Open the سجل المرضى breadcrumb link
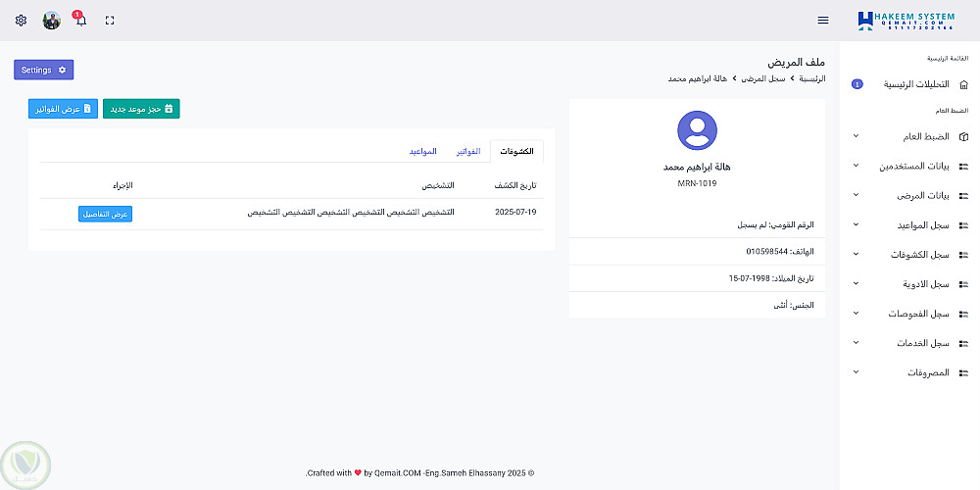This screenshot has width=980, height=490. (763, 78)
